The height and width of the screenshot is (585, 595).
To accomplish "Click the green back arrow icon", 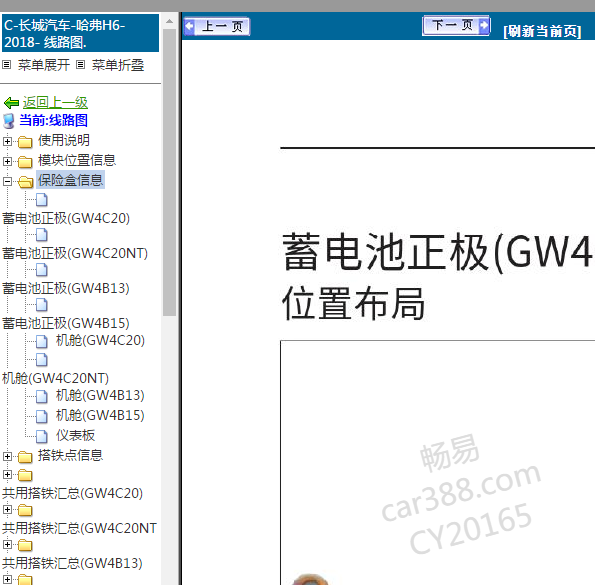I will [11, 102].
